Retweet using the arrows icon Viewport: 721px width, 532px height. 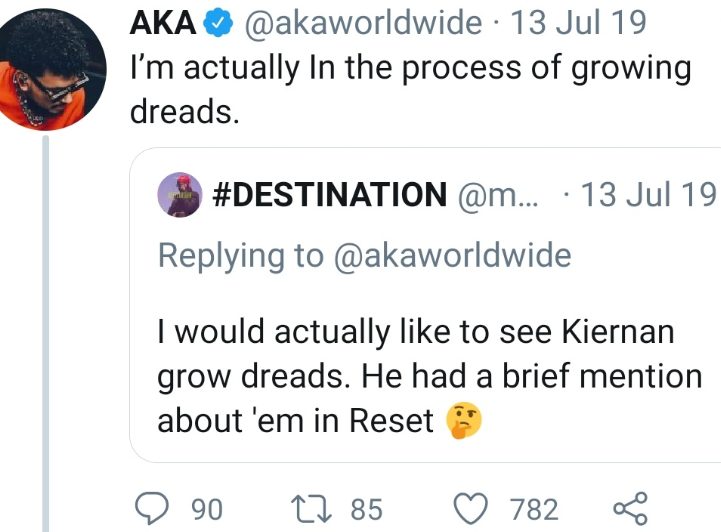[314, 509]
